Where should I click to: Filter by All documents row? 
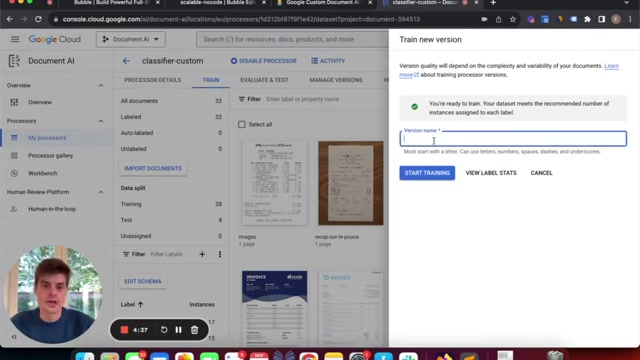click(x=171, y=101)
